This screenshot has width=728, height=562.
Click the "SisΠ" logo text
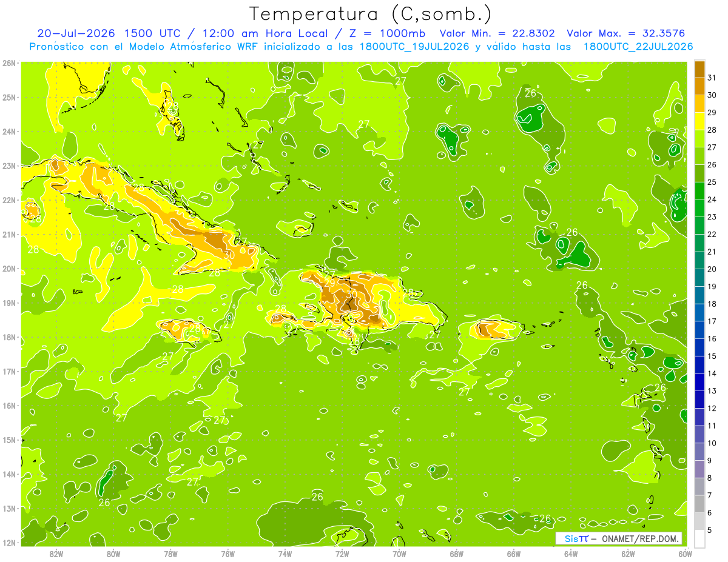(576, 539)
